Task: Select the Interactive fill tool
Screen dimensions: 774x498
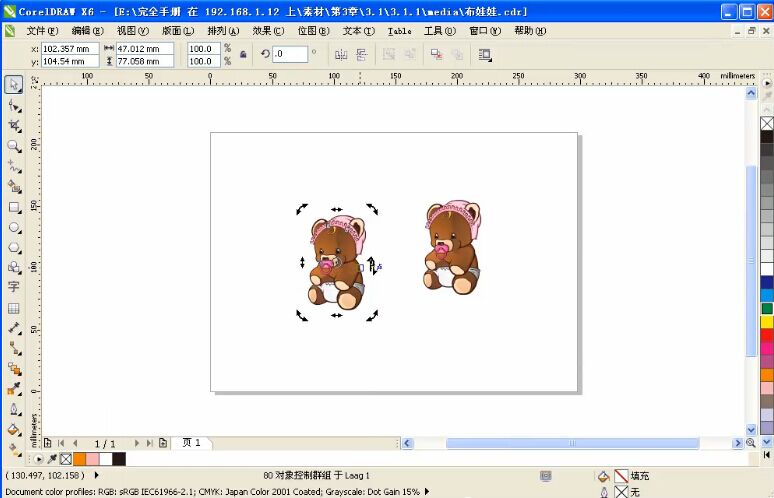Action: [14, 450]
